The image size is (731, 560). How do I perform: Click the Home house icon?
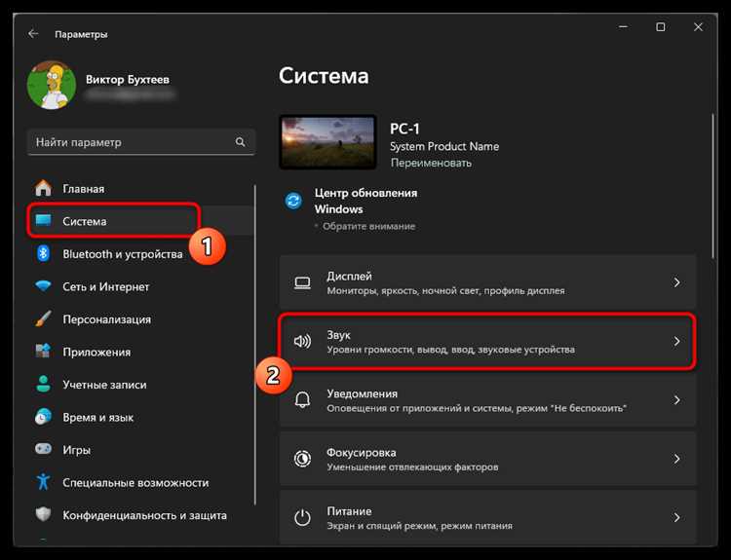(x=43, y=188)
